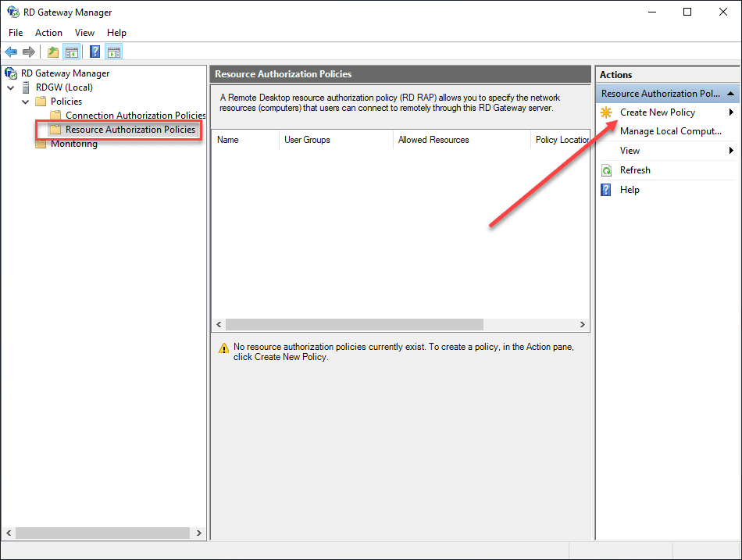Collapse the Resource Authorization Policies actions group

[x=731, y=93]
